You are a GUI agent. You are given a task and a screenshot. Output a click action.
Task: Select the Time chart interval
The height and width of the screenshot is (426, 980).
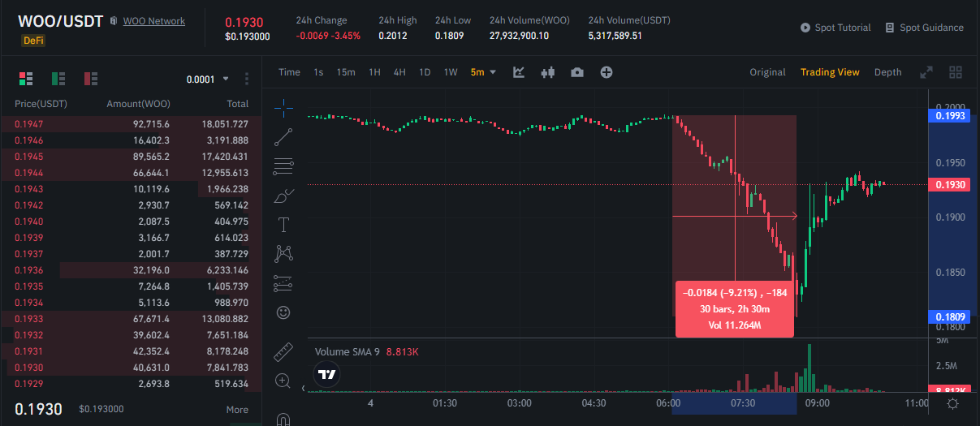click(289, 72)
